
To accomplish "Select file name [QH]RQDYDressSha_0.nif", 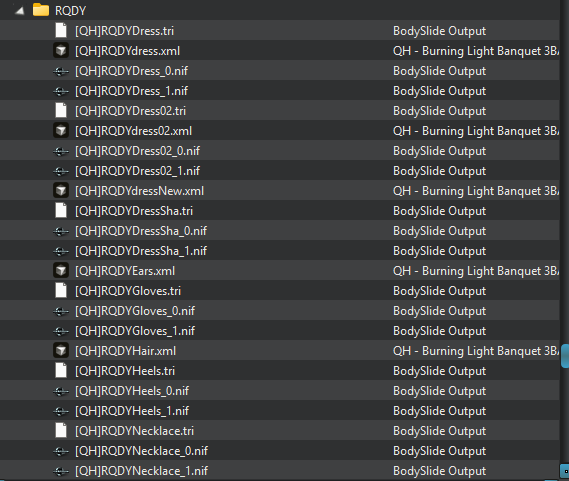I will point(141,231).
